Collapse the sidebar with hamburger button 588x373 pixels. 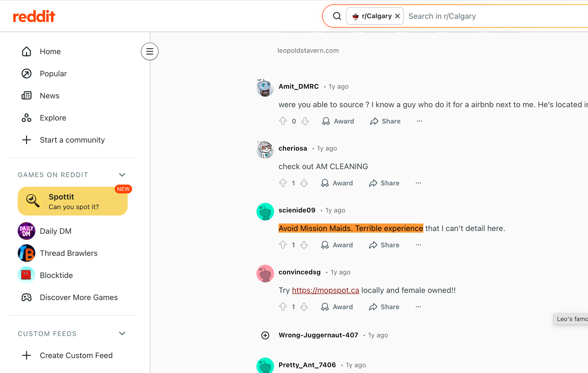(x=149, y=51)
